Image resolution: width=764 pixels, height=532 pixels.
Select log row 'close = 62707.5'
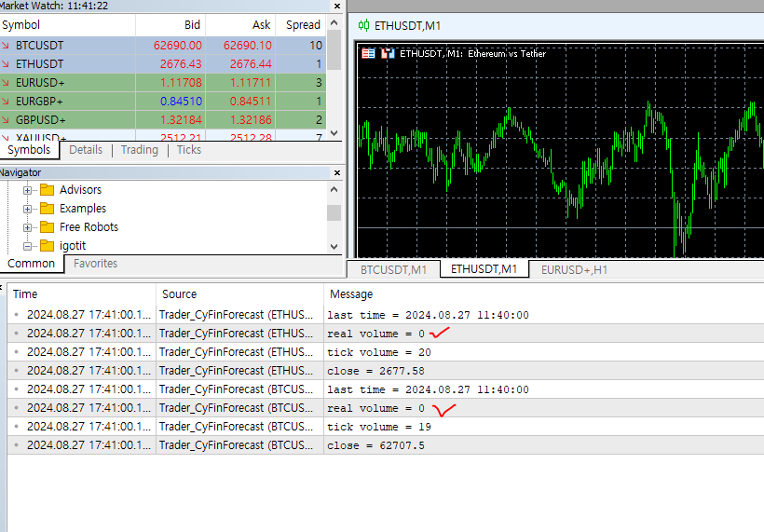(x=386, y=445)
